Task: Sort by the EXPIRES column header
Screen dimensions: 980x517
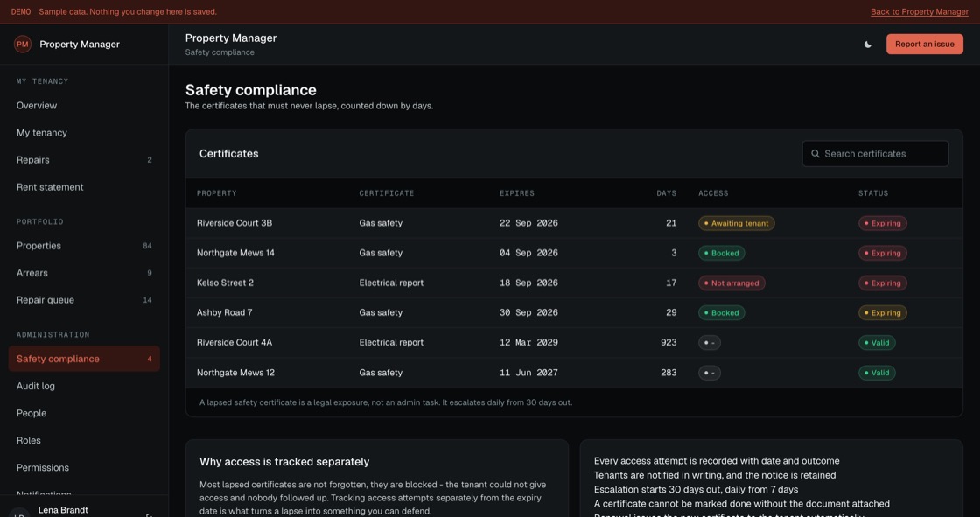Action: tap(517, 193)
